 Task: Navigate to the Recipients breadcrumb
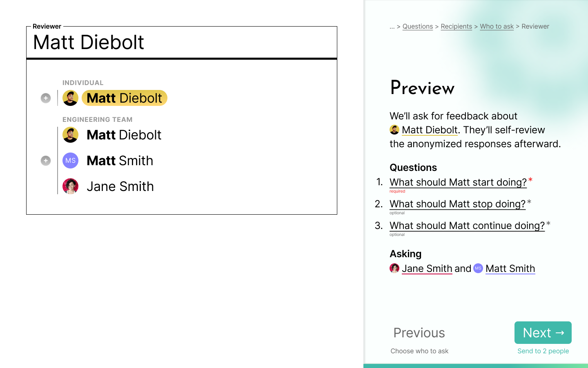point(456,26)
